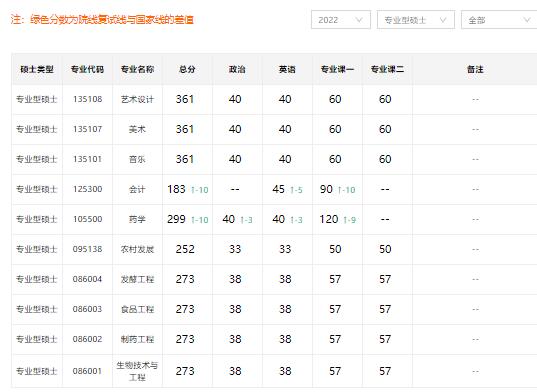Select major code 086002
The image size is (537, 392).
[87, 339]
